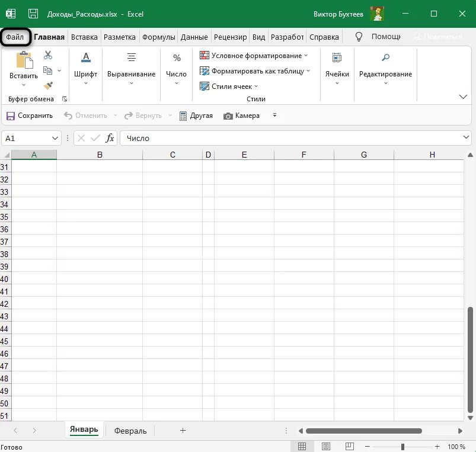This screenshot has height=452, width=476.
Task: Switch to the Рецензир tab
Action: pyautogui.click(x=231, y=37)
